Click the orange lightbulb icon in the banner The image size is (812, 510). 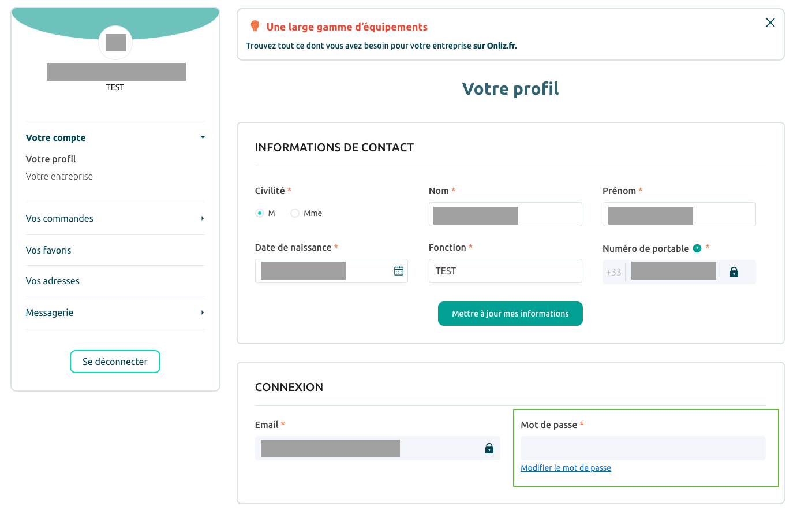pos(255,27)
